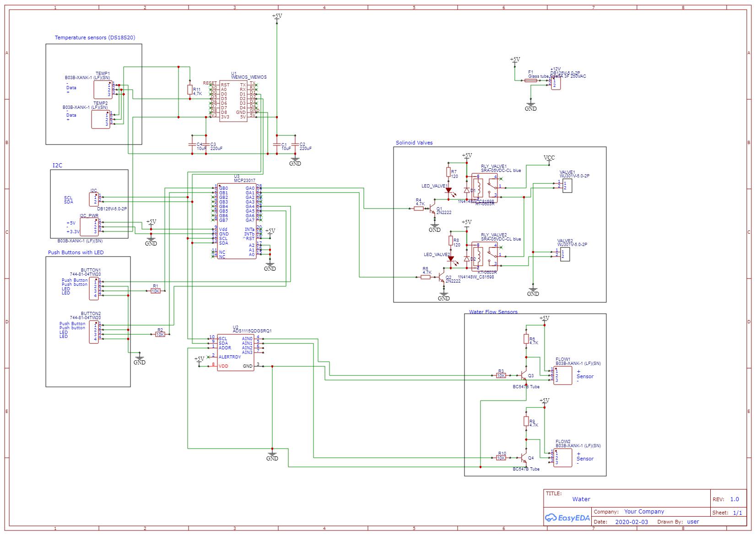Select transistor Q4 BC547B
756x535 pixels.
(524, 458)
